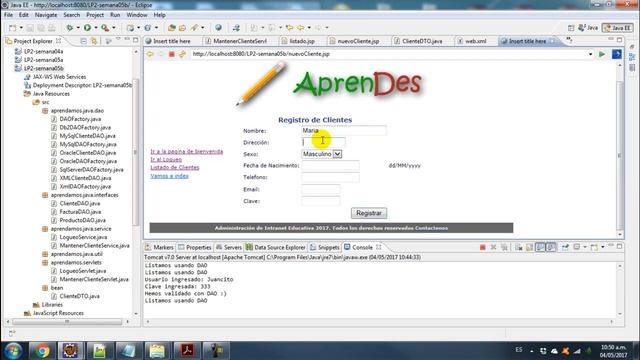Click the Nombre input field

344,131
